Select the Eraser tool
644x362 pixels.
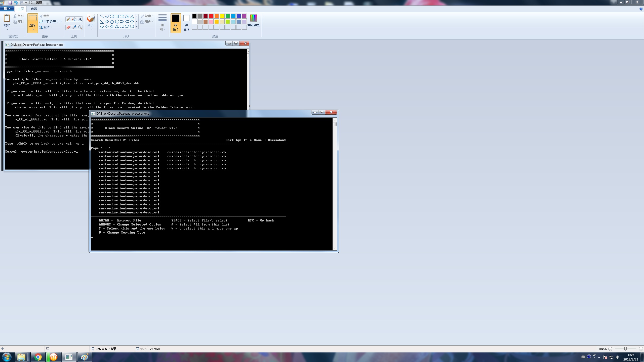tap(68, 27)
